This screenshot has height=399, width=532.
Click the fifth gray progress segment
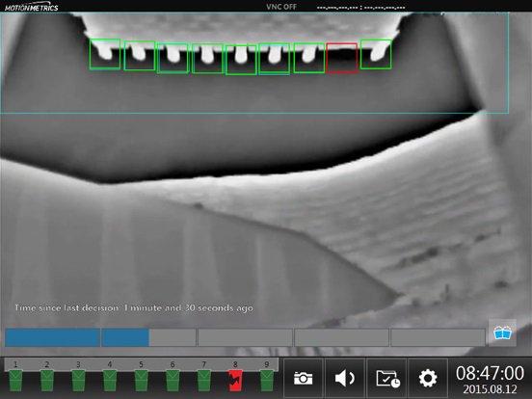pos(438,337)
